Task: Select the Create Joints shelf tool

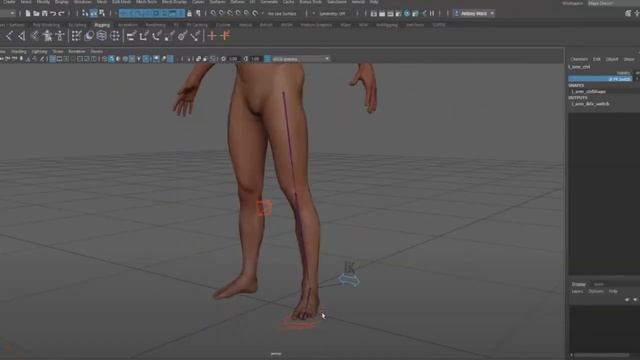Action: [x=9, y=36]
